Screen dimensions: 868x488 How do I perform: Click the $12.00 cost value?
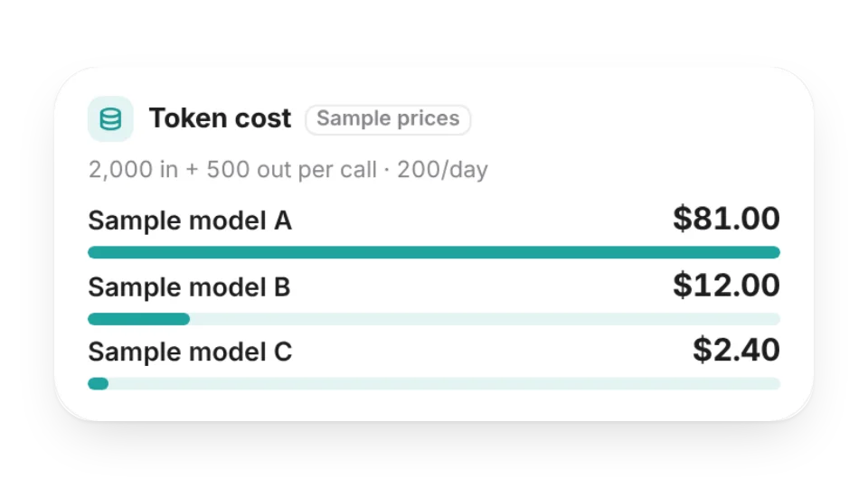pos(726,285)
